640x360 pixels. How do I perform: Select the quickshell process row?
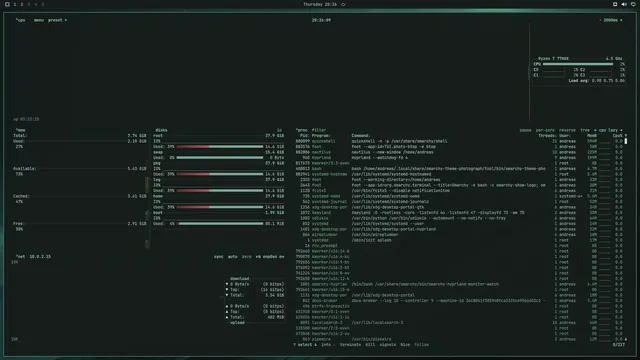[459, 141]
